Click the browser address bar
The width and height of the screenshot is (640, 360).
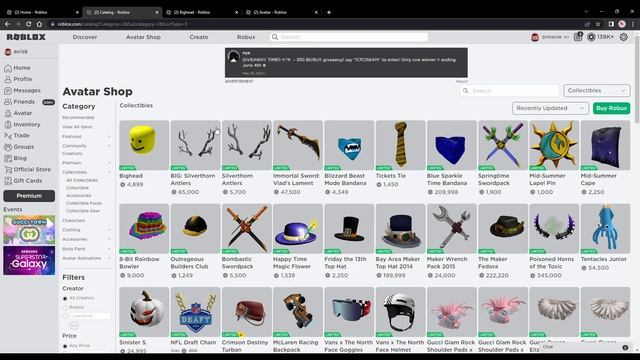pos(314,24)
